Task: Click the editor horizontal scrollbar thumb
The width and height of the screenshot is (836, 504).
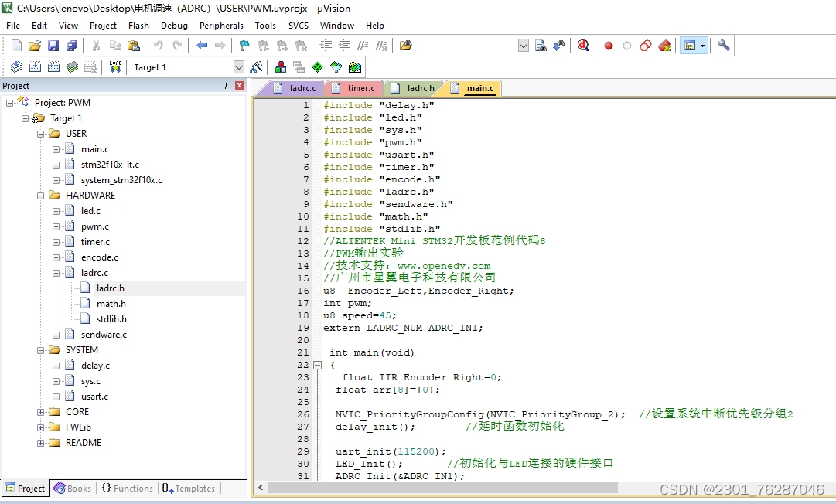Action: click(x=442, y=488)
